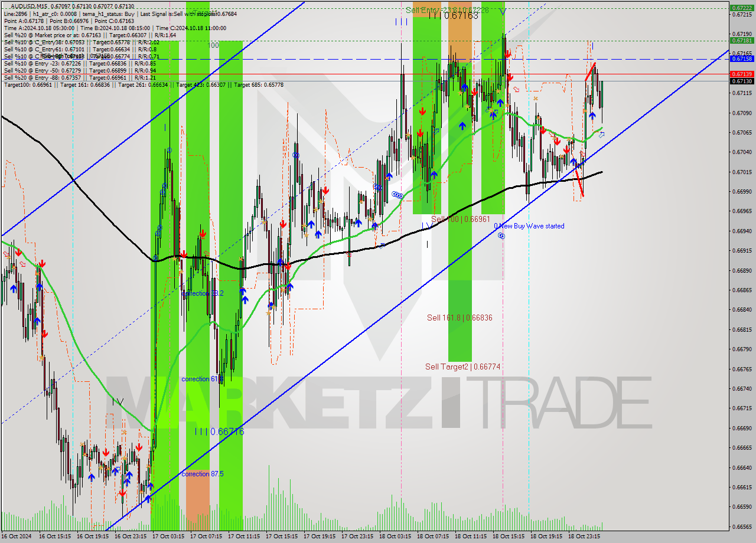Click the '17 Oct 03:15' time axis label
The width and height of the screenshot is (756, 543).
tap(168, 537)
